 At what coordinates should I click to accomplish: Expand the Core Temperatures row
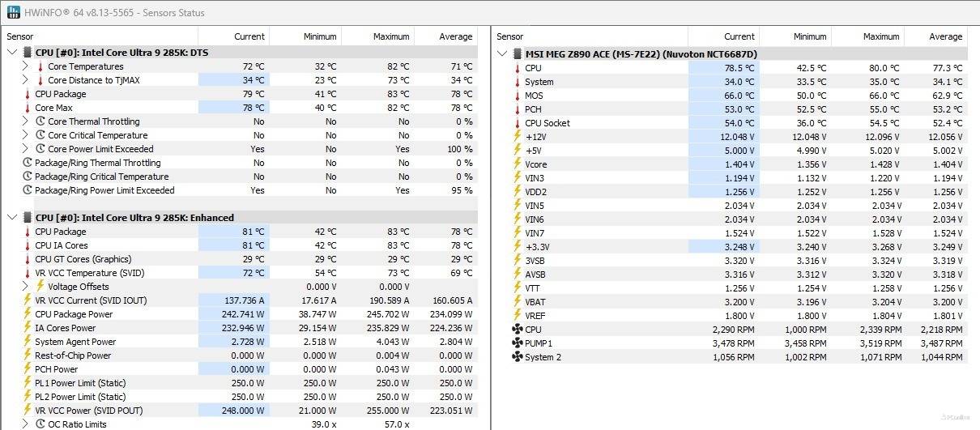pyautogui.click(x=26, y=66)
